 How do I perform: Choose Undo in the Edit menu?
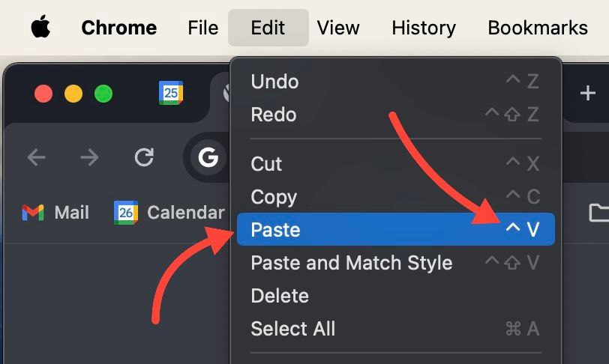396,82
